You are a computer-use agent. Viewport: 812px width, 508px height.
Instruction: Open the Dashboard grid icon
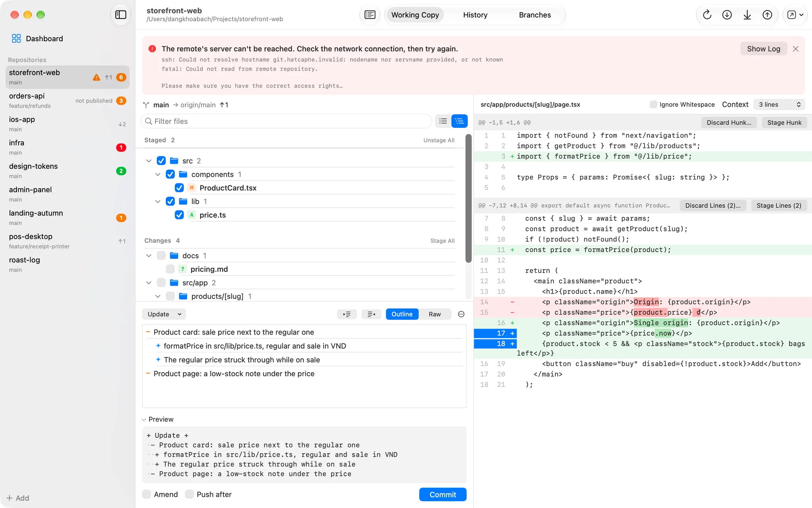tap(16, 38)
